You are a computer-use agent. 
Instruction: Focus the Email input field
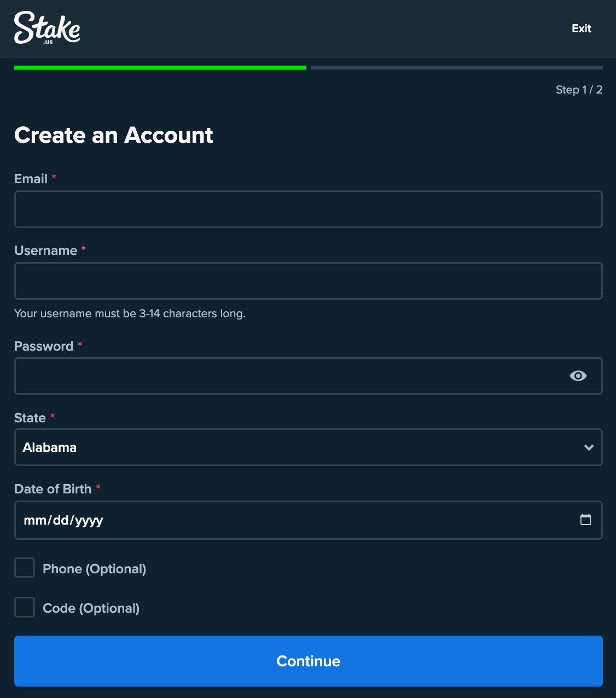[308, 209]
